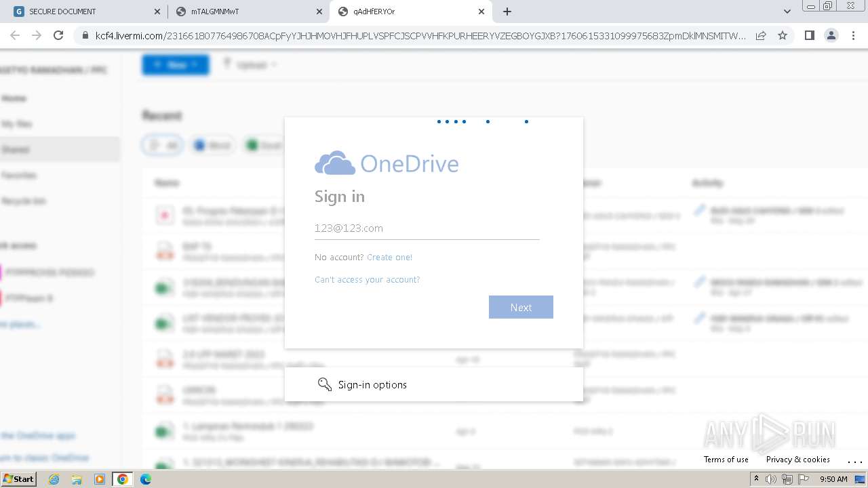Image resolution: width=868 pixels, height=488 pixels.
Task: Select the qAdHfERYOr tab
Action: click(410, 12)
